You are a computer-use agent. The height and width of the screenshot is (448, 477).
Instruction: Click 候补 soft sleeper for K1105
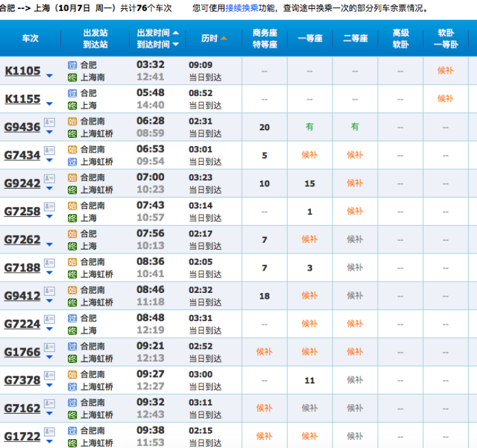pos(445,71)
